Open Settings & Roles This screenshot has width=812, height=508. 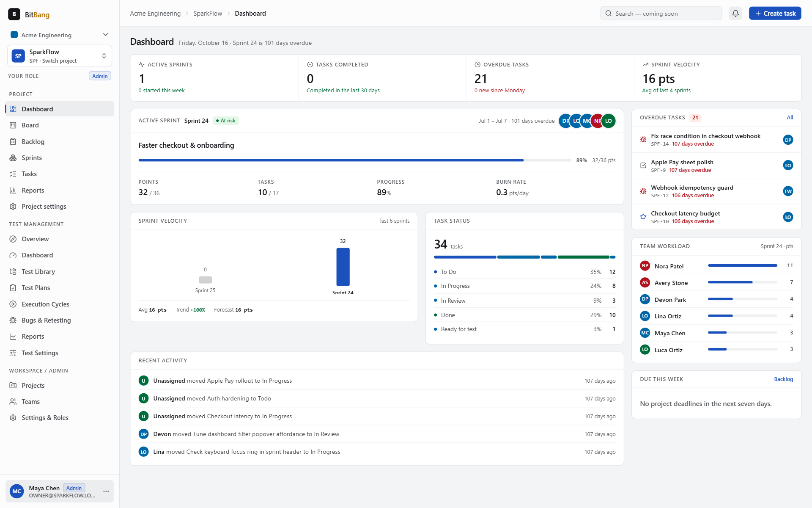(60, 418)
